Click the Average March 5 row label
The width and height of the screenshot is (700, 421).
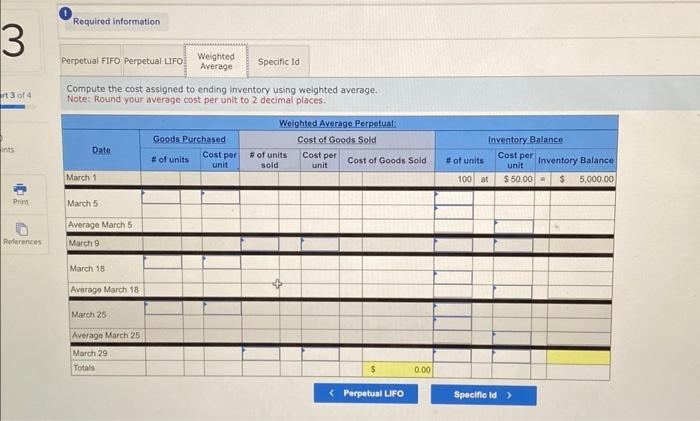[x=100, y=225]
